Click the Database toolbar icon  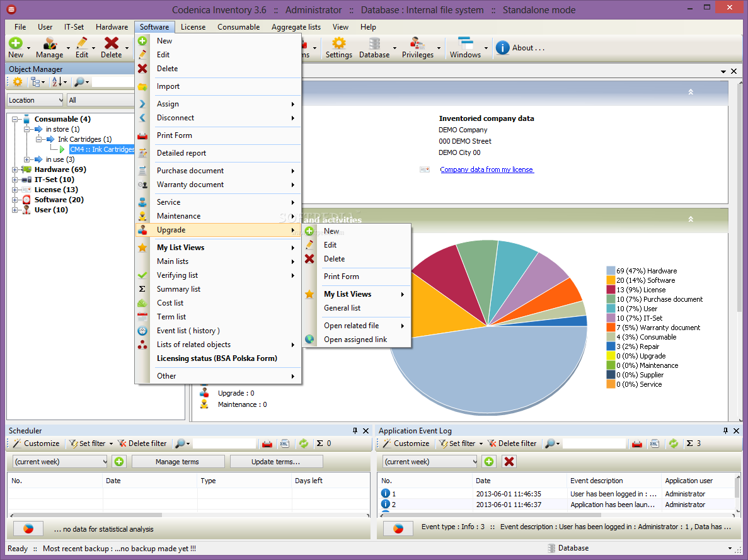[x=374, y=43]
